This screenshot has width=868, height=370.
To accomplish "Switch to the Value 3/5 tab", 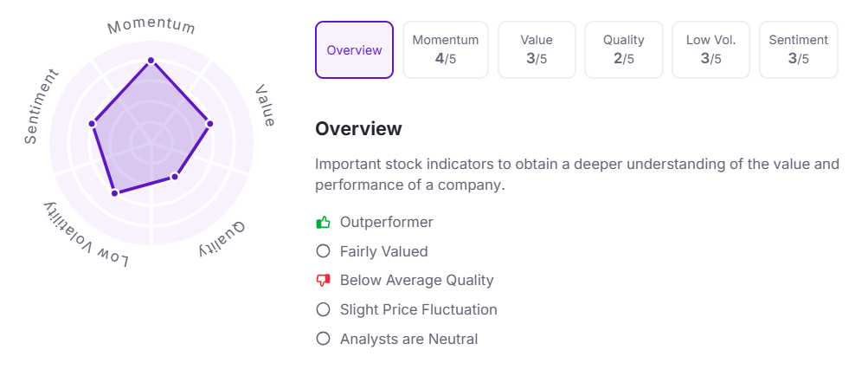I will point(537,50).
